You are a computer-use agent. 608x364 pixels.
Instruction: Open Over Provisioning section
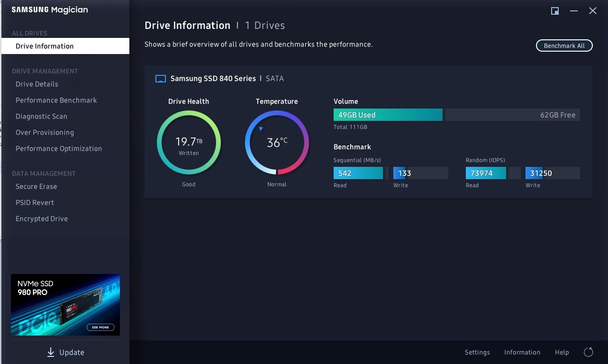45,132
